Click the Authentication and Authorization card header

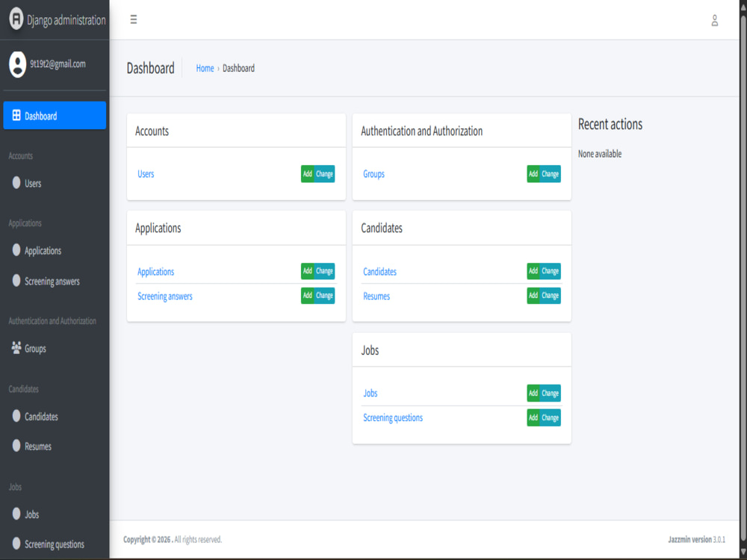point(462,131)
